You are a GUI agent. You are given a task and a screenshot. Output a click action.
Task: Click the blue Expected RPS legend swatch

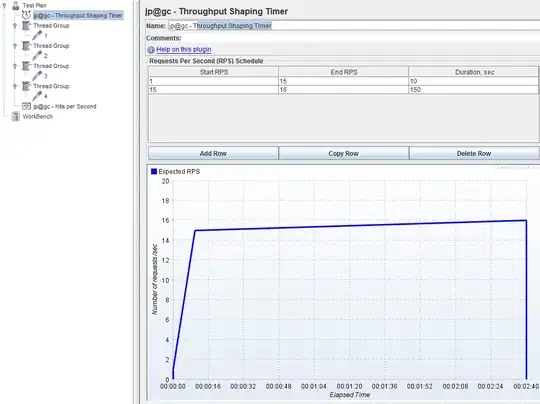154,171
